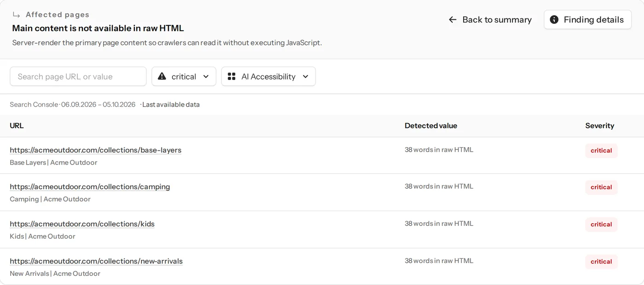Click the 'Affected pages' breadcrumb label
Viewport: 644px width, 285px height.
point(57,15)
